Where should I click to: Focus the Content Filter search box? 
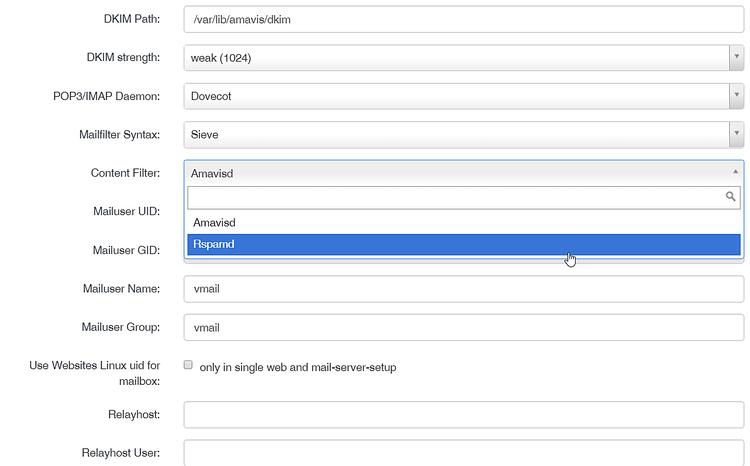(x=455, y=198)
